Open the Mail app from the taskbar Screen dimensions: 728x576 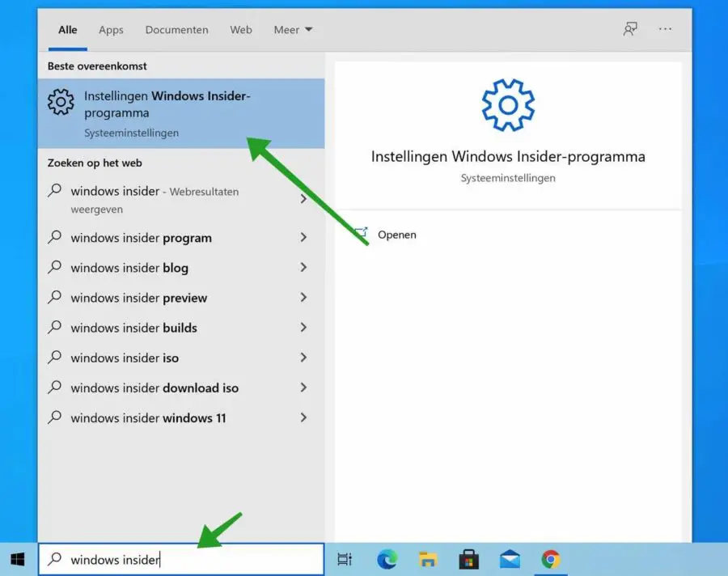[510, 559]
